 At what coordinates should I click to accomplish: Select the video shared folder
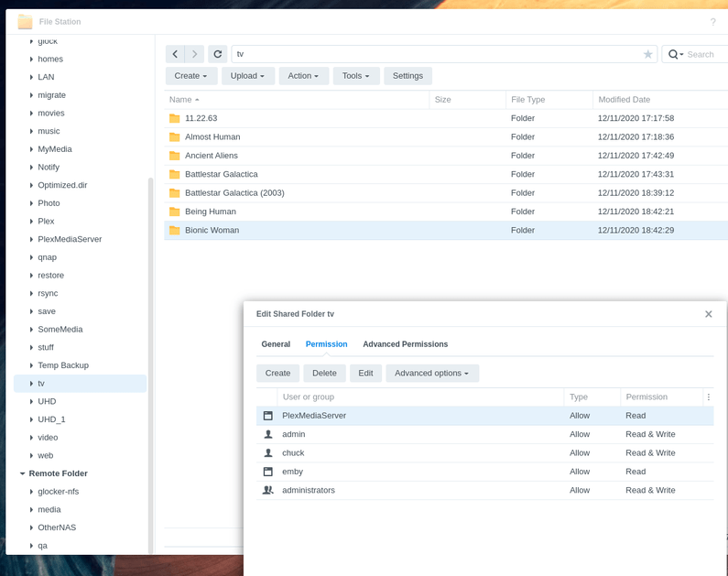coord(48,438)
